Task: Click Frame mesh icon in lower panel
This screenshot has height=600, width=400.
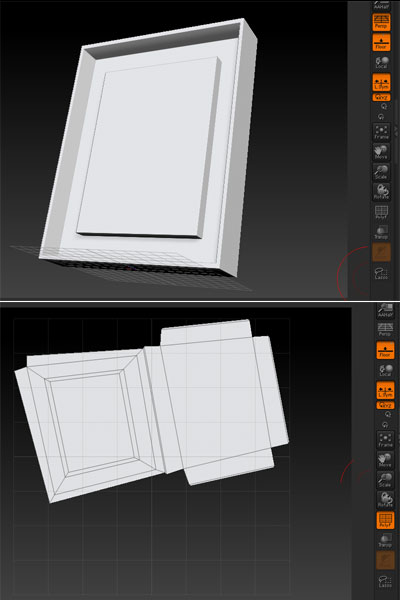Action: coord(385,440)
